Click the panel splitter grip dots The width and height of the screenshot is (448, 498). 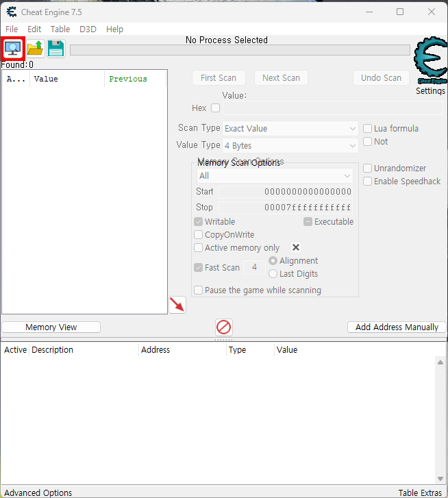[224, 340]
